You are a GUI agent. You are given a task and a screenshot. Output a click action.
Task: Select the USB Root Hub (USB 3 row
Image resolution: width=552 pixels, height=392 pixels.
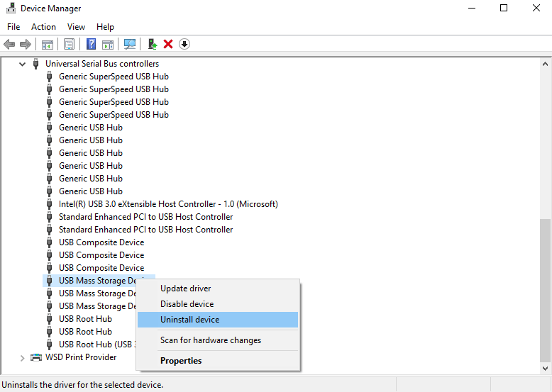pyautogui.click(x=97, y=345)
